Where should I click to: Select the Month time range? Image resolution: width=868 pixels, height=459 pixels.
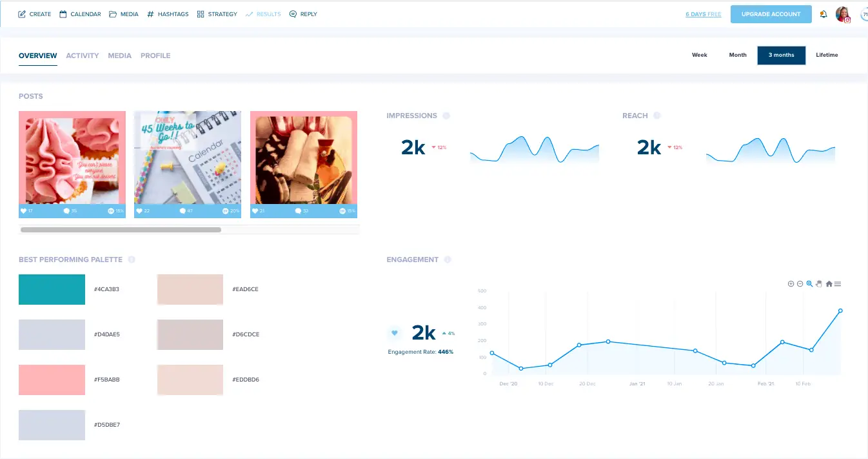pos(738,56)
